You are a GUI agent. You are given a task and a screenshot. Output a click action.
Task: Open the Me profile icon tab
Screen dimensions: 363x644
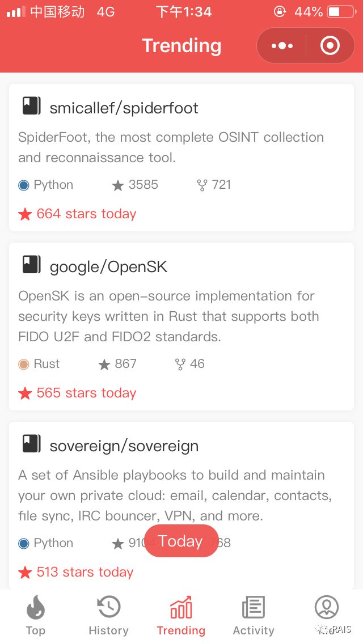pyautogui.click(x=326, y=608)
